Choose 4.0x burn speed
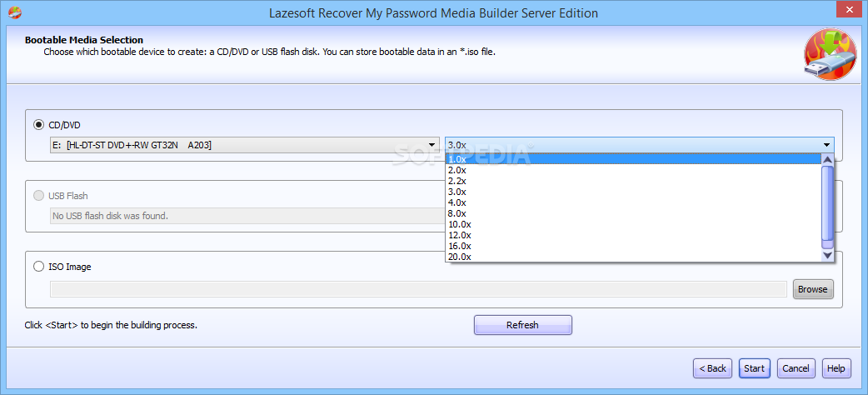 coord(633,202)
